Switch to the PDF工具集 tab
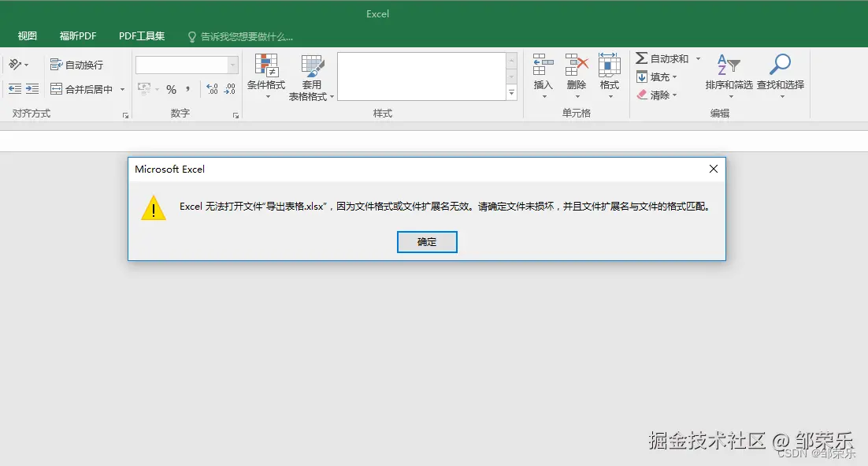This screenshot has width=868, height=466. tap(141, 35)
